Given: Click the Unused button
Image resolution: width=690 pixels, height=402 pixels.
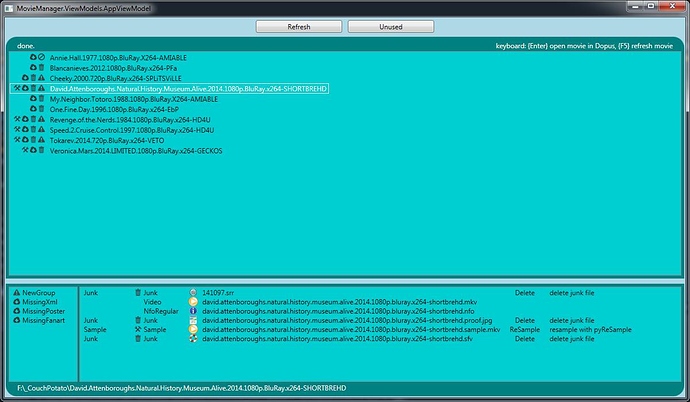Looking at the screenshot, I should [x=391, y=27].
